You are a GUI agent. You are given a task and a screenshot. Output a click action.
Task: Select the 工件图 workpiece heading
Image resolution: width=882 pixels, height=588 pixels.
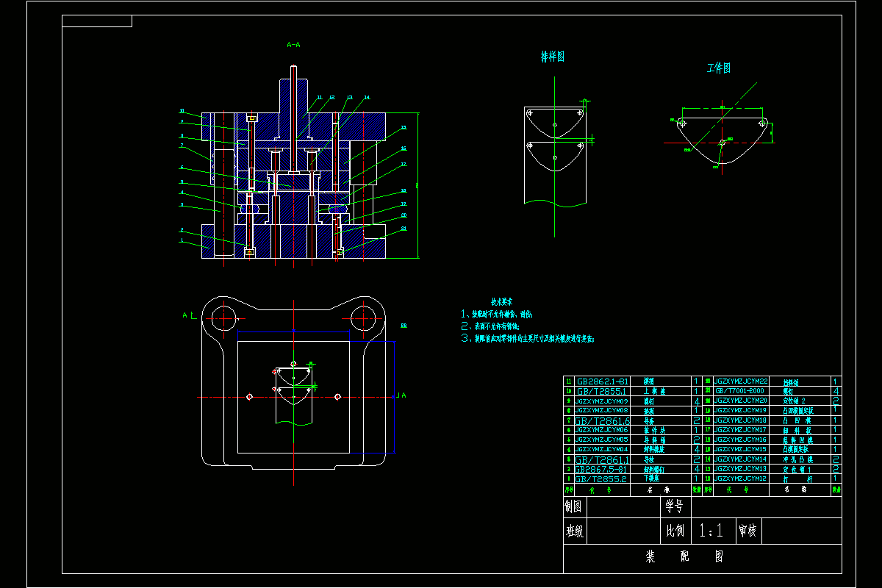[719, 68]
